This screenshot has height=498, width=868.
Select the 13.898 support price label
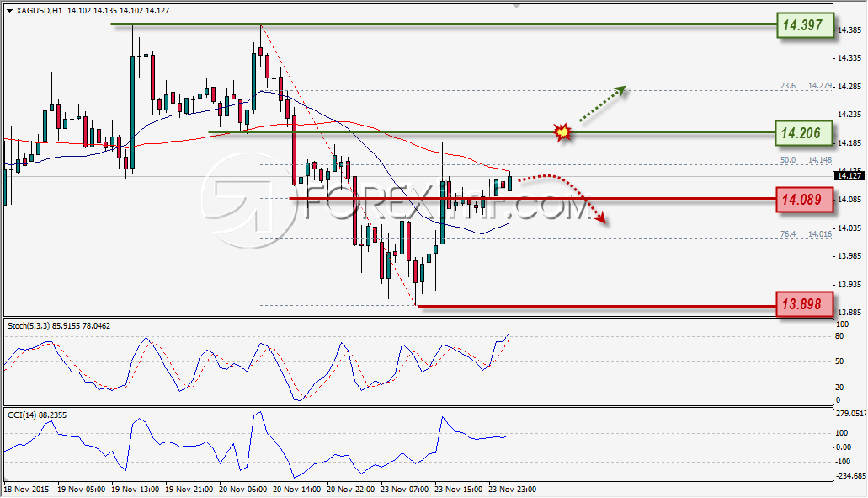[804, 304]
